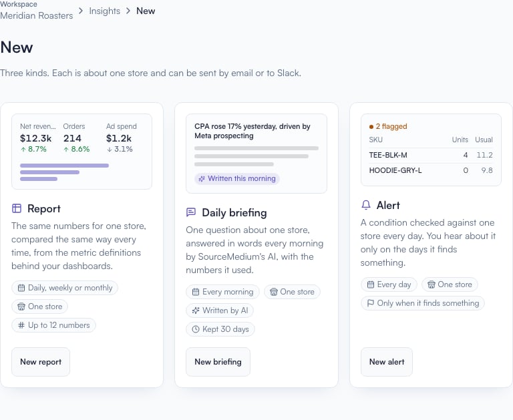Click breadcrumb chevron after Insights
Image resolution: width=513 pixels, height=420 pixels.
(x=128, y=11)
